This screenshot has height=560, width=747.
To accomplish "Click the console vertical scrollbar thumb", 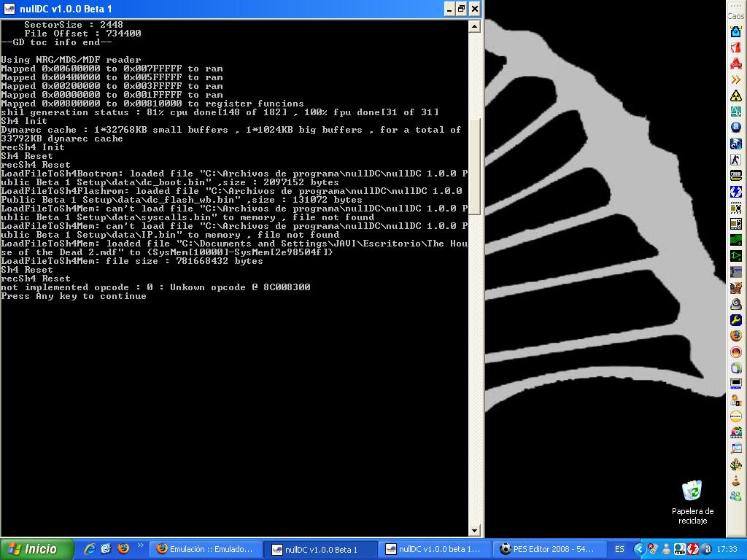I will pos(474,166).
